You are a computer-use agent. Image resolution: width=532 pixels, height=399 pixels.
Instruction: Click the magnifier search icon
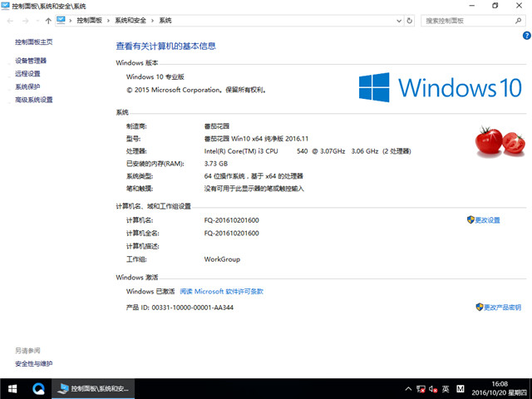point(518,21)
